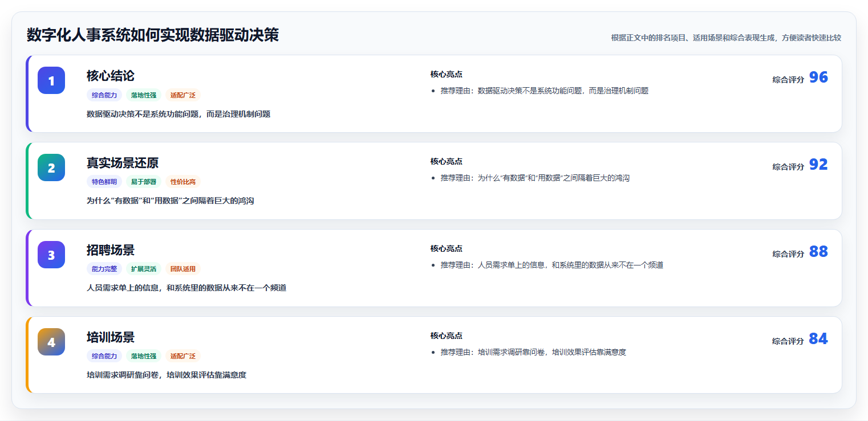Open the 培训场景 card title
The height and width of the screenshot is (421, 868).
coord(111,337)
